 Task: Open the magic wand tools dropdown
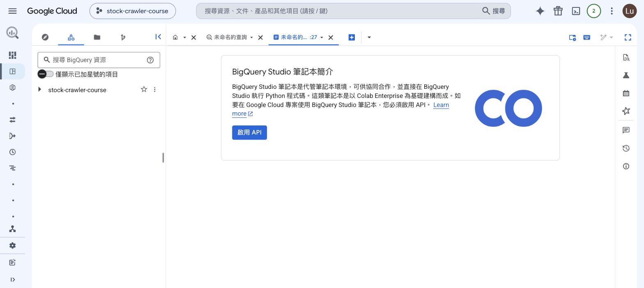pos(606,37)
